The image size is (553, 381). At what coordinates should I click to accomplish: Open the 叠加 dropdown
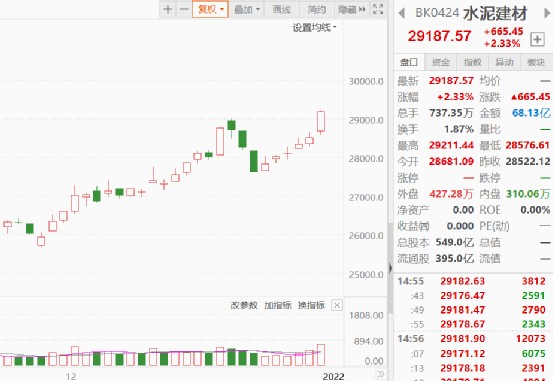(247, 9)
